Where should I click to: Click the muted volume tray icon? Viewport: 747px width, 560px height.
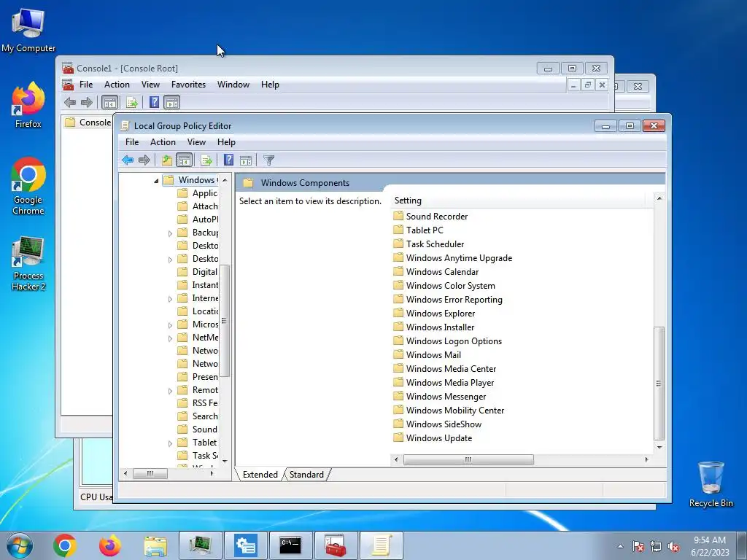pos(673,547)
